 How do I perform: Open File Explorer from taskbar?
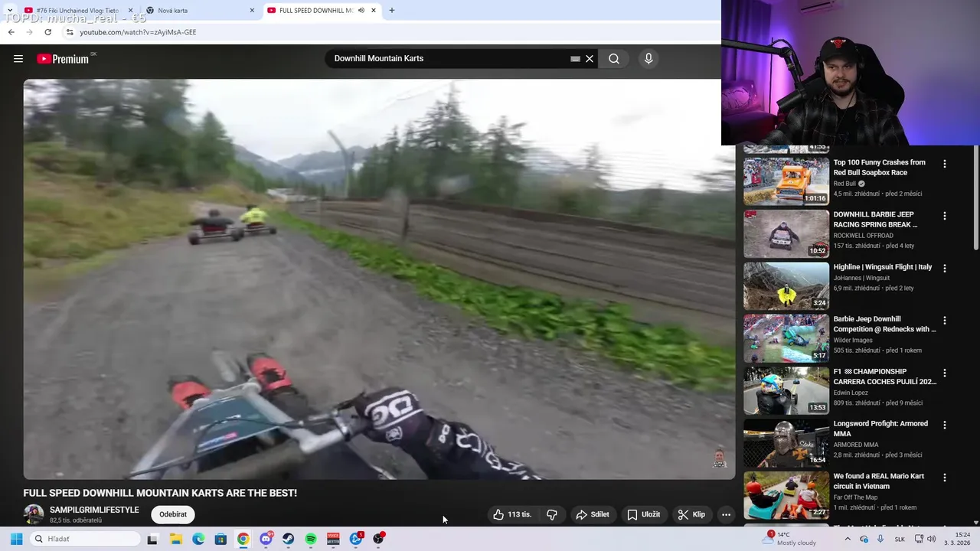pyautogui.click(x=175, y=539)
